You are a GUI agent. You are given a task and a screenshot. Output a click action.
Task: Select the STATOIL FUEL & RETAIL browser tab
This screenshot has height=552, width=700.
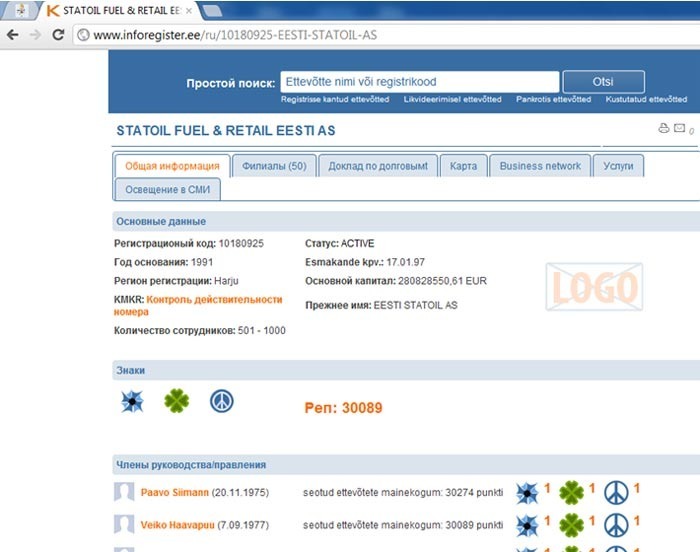[121, 11]
